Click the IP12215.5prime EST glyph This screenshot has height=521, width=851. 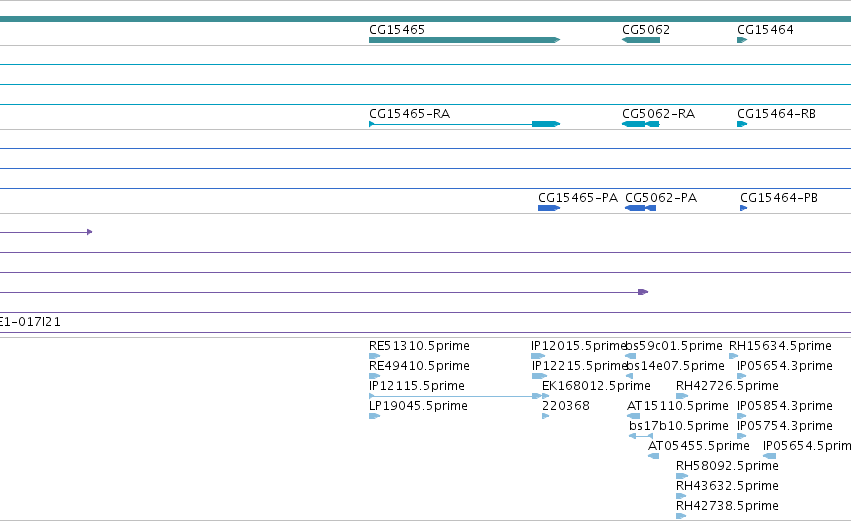pos(539,377)
